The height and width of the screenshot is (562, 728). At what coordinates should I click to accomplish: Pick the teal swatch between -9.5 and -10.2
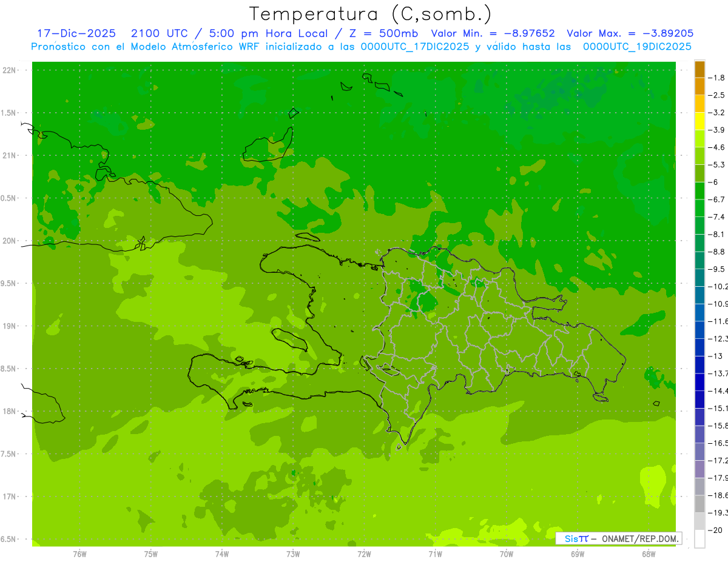coord(699,277)
